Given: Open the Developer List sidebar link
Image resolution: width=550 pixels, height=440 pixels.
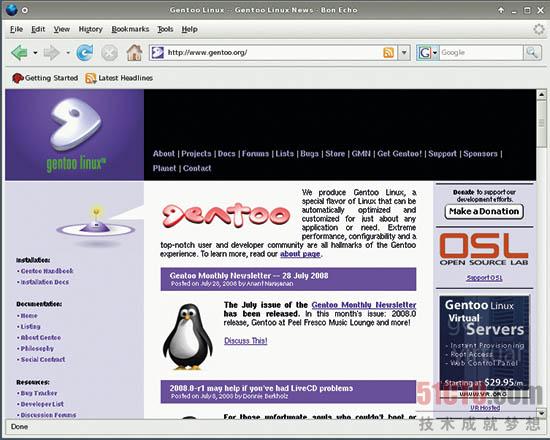Looking at the screenshot, I should (x=42, y=404).
